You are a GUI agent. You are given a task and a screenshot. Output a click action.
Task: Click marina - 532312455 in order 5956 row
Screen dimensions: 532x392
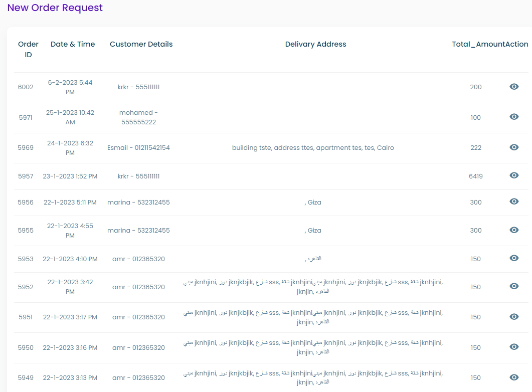138,203
